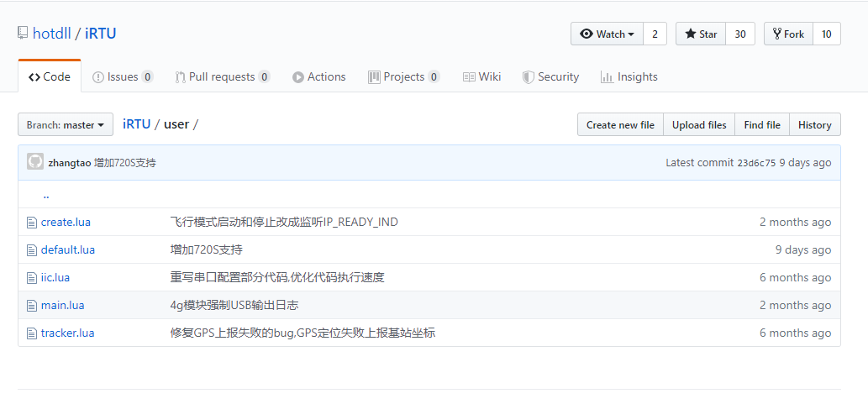The width and height of the screenshot is (868, 404).
Task: Open main.lua commit message 4g模块强制USB输出日志
Action: pyautogui.click(x=234, y=306)
